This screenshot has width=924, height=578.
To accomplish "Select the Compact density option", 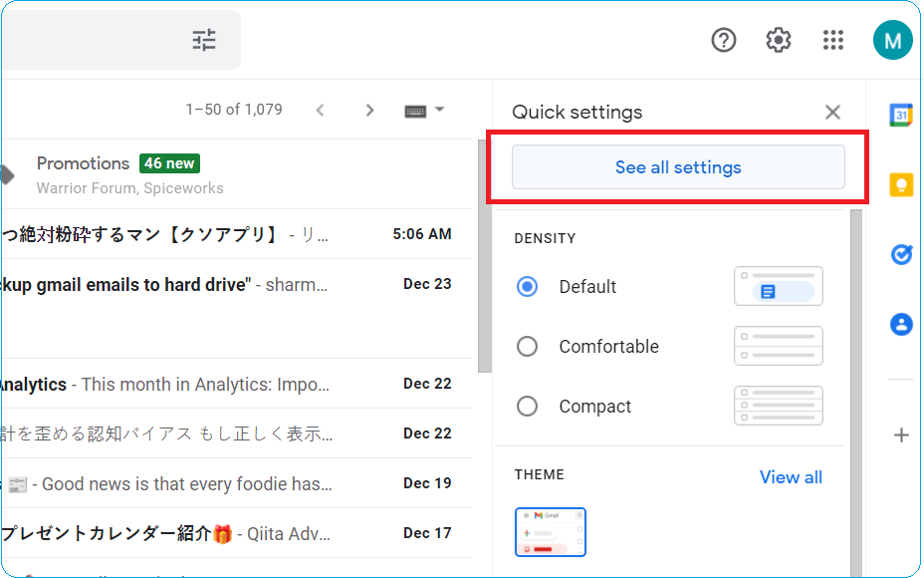I will tap(527, 406).
